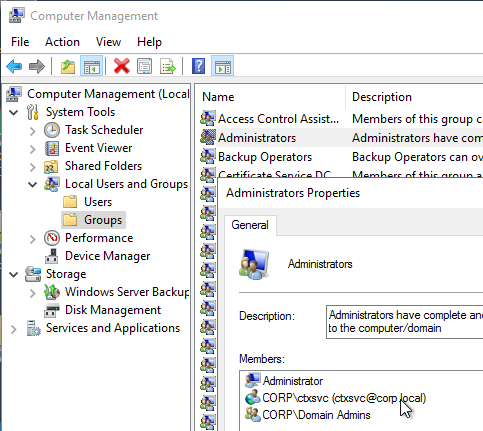
Task: Collapse the Local Users and Groups node
Action: [x=33, y=184]
